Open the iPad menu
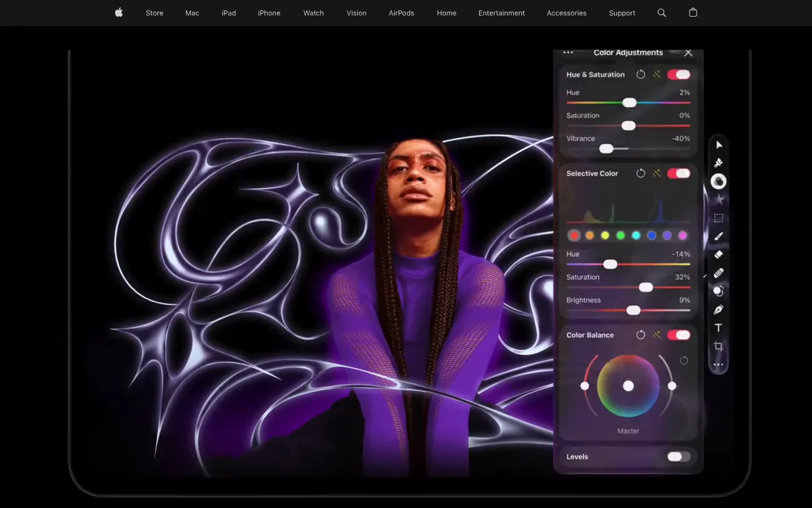The width and height of the screenshot is (812, 508). click(229, 13)
